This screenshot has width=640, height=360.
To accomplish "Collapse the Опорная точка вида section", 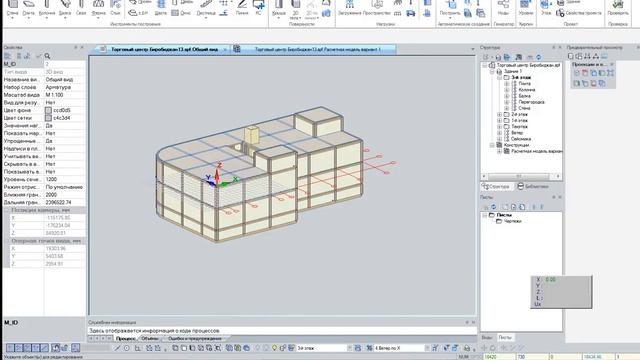I will pos(7,241).
